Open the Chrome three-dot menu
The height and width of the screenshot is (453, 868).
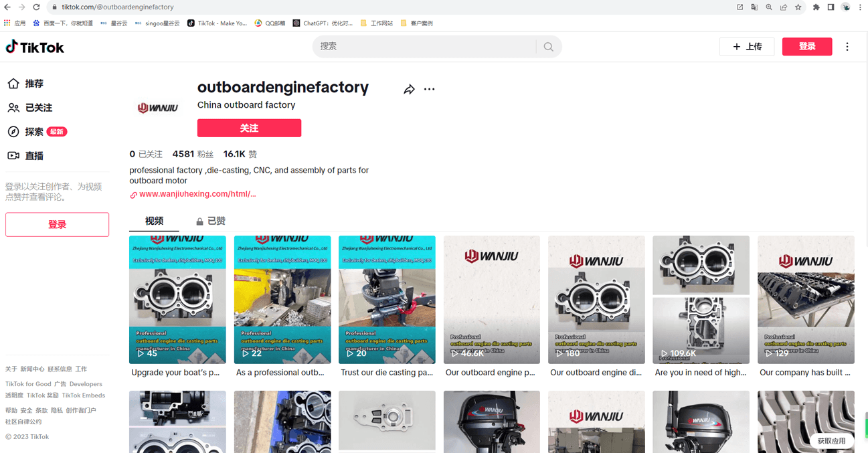[x=861, y=7]
